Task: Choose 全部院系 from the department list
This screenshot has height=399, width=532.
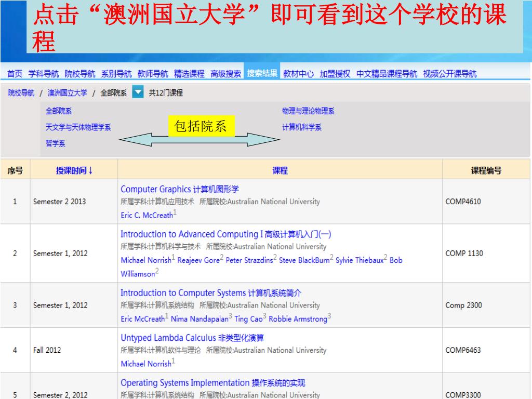Action: pos(59,111)
